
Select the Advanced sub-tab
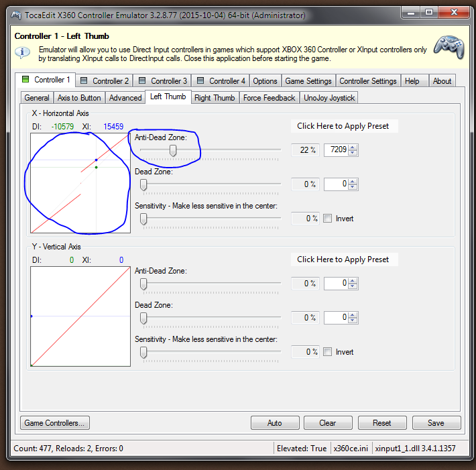(x=125, y=98)
